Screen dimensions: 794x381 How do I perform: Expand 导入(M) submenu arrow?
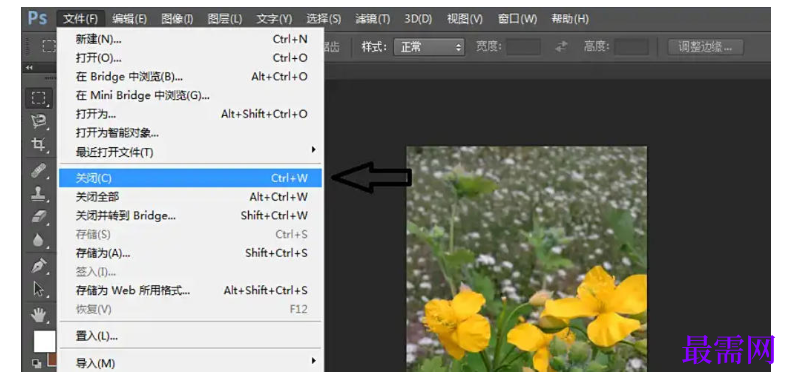[313, 361]
